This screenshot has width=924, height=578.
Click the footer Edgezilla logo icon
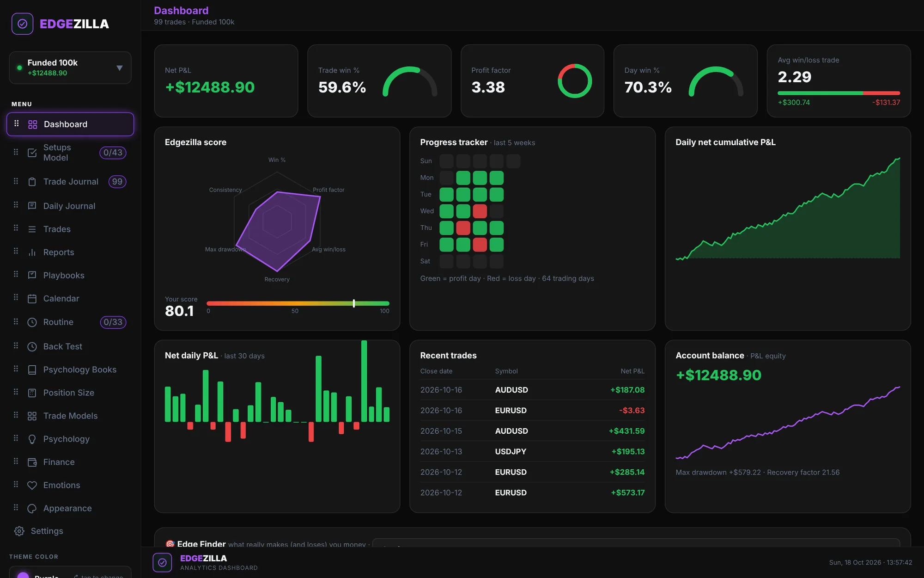(162, 562)
